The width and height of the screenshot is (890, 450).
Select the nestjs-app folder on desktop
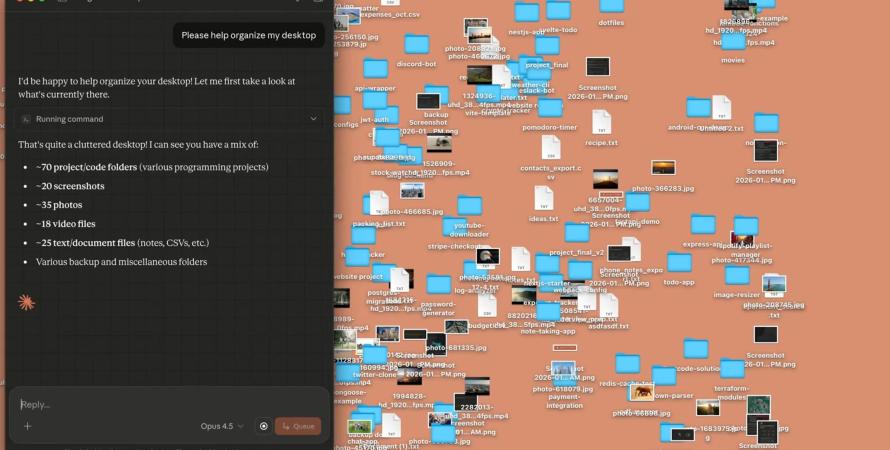click(527, 12)
